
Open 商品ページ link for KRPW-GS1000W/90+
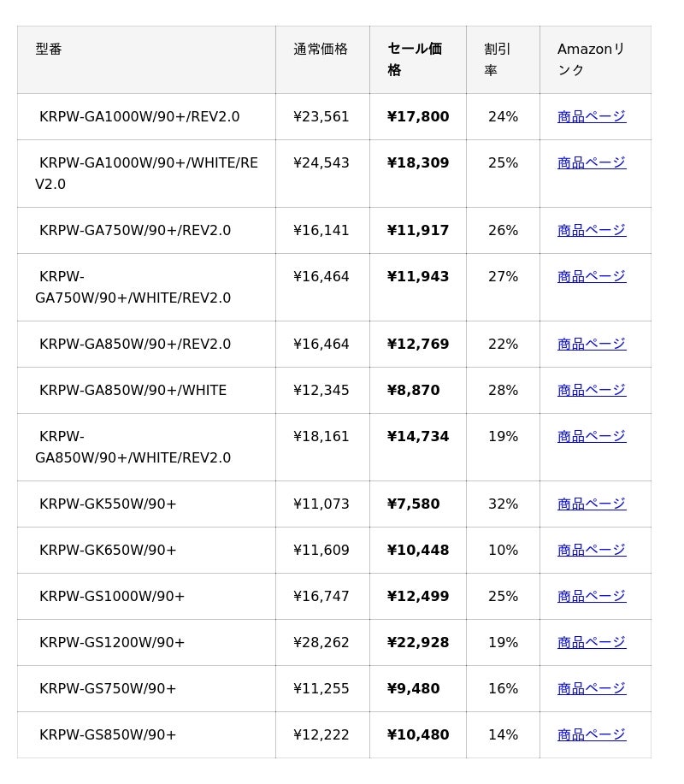(592, 596)
